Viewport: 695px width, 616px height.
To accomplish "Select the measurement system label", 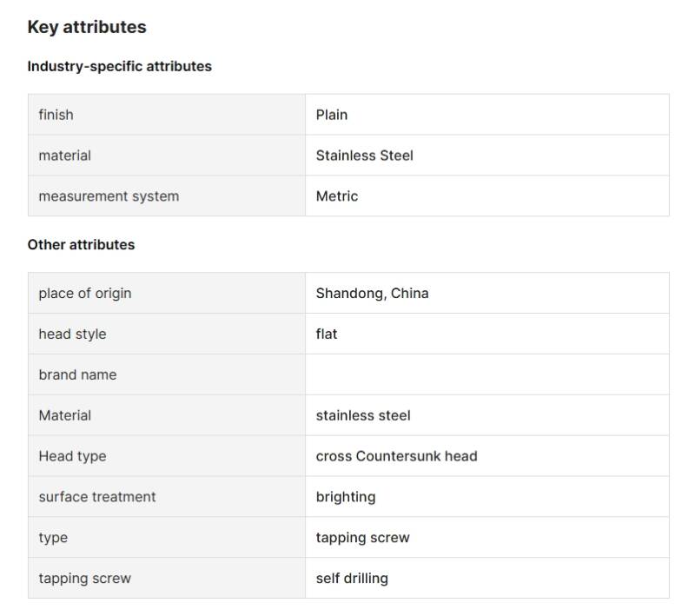I will (109, 196).
